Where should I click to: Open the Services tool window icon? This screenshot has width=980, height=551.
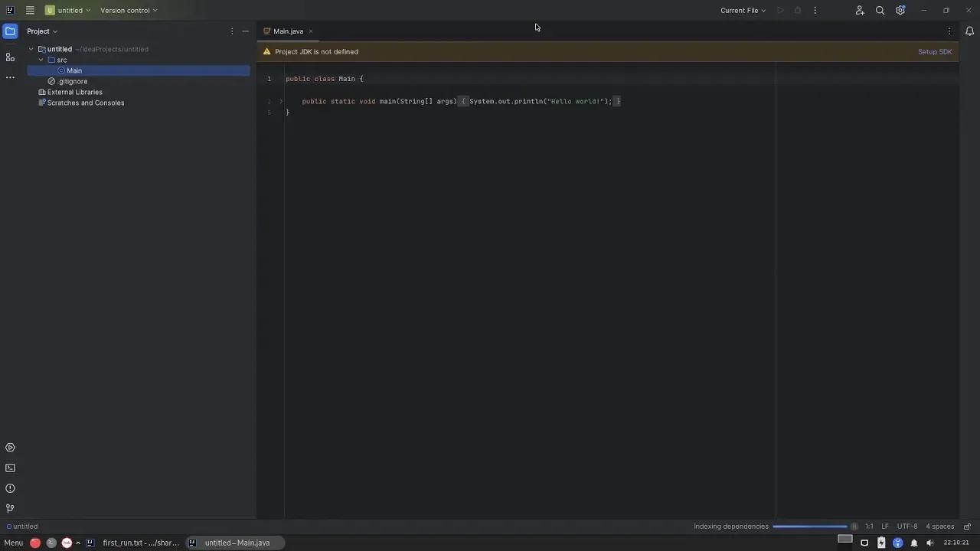(x=10, y=447)
